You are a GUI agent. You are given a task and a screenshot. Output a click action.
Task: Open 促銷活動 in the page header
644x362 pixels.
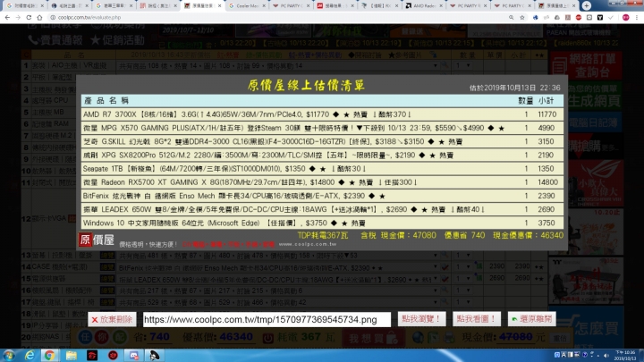(x=117, y=40)
